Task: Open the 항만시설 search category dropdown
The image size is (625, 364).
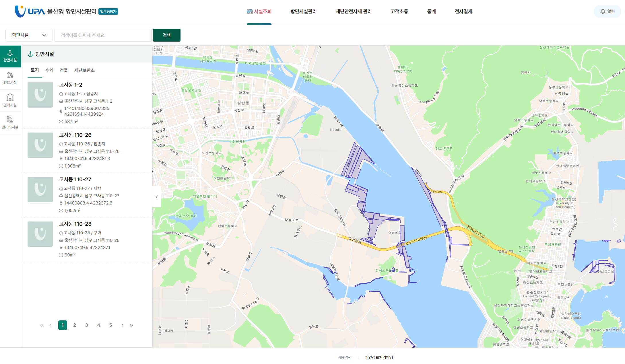Action: tap(29, 35)
